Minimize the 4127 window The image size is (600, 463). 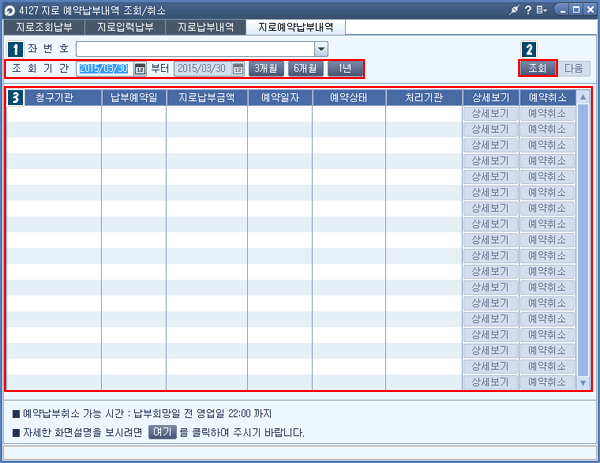[x=562, y=10]
